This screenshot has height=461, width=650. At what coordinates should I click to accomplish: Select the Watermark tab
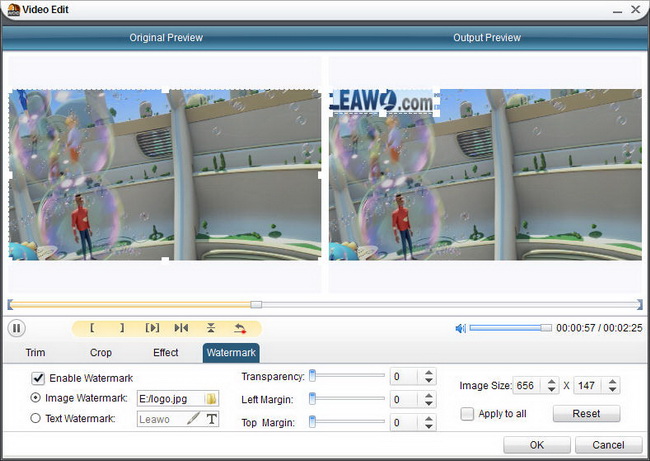pos(231,352)
